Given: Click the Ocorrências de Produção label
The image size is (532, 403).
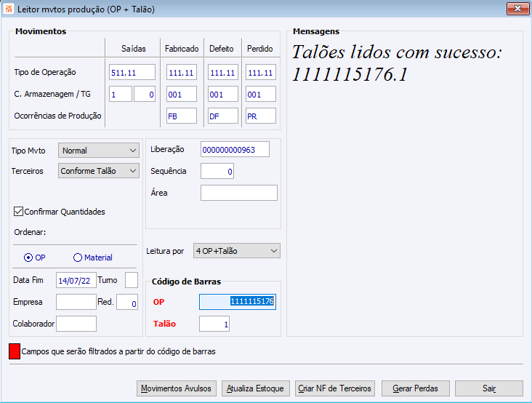Looking at the screenshot, I should pos(57,116).
